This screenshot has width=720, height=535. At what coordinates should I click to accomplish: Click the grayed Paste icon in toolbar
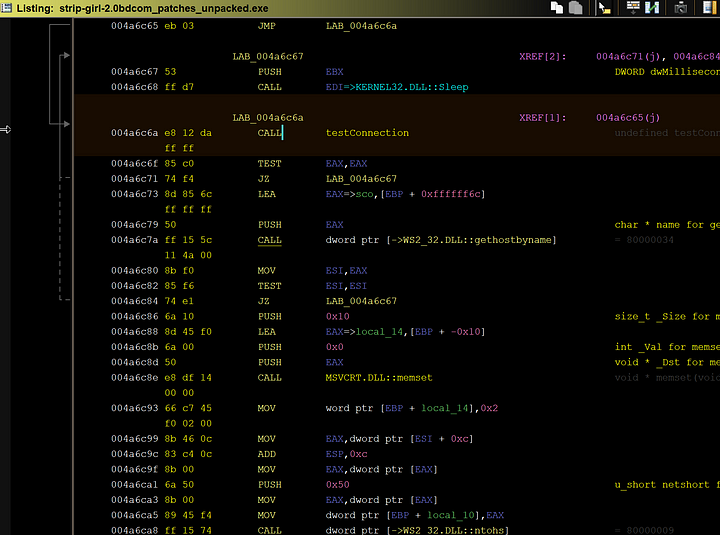point(575,8)
